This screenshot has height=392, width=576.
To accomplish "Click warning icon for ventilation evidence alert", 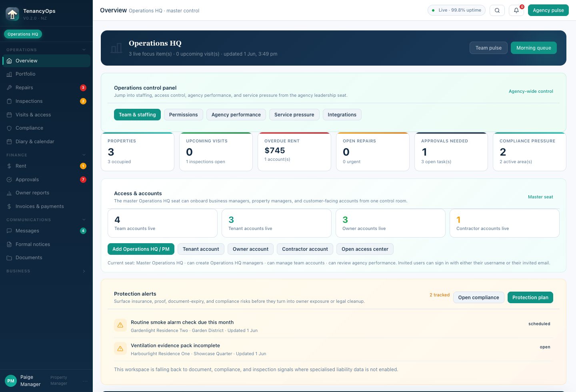I will 120,349.
